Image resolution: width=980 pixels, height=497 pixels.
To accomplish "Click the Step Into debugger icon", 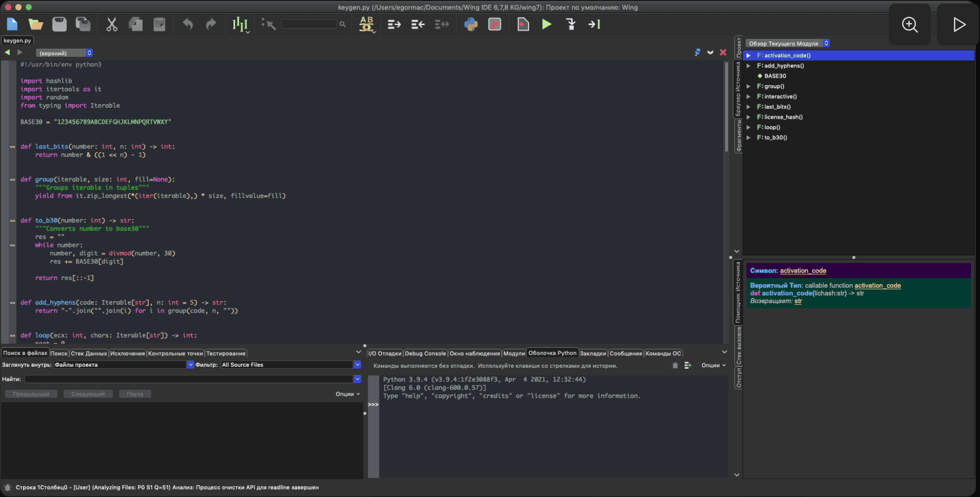I will tap(571, 24).
